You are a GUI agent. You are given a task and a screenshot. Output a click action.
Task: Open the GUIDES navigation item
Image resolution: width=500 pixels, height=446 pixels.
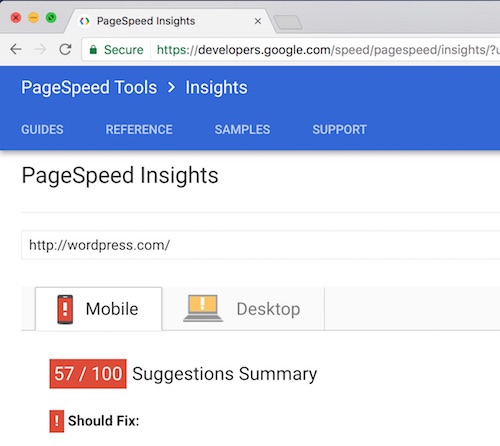coord(42,129)
